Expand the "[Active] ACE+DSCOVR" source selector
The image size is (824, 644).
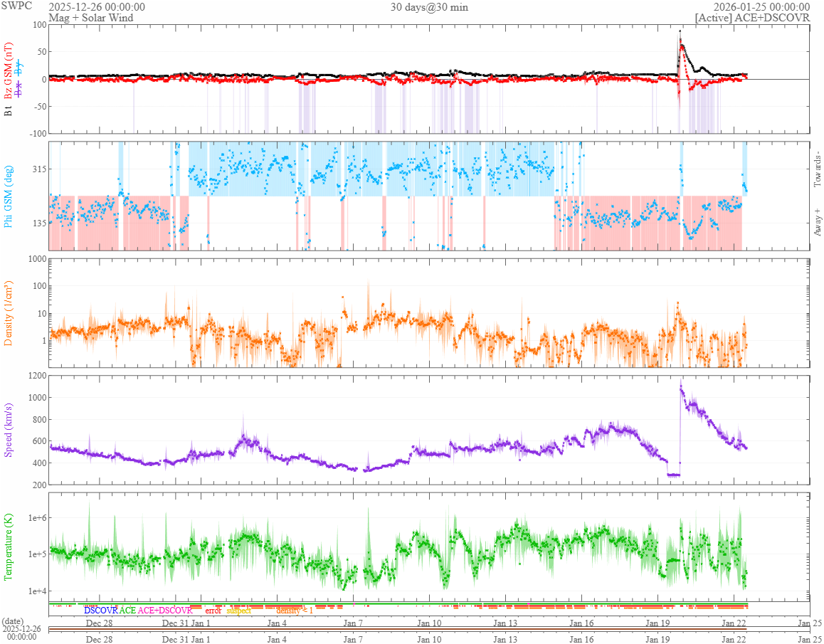tap(752, 18)
